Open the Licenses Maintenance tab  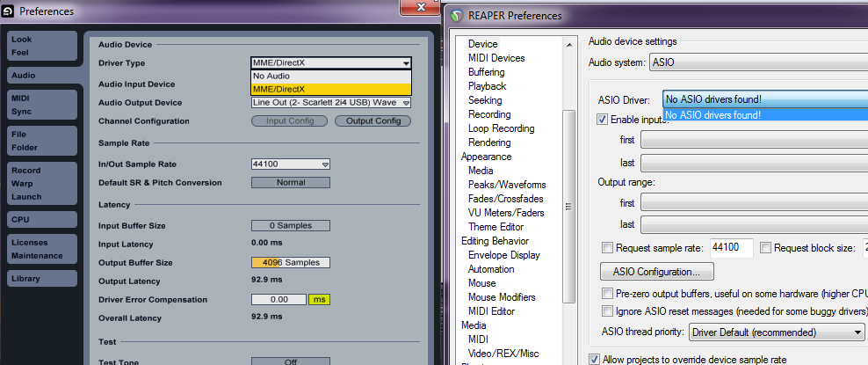[42, 249]
